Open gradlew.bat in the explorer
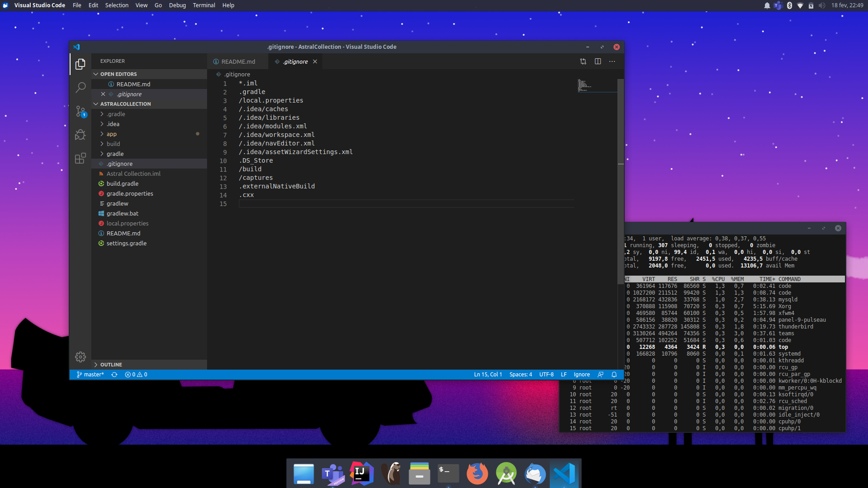The width and height of the screenshot is (868, 488). (149, 213)
